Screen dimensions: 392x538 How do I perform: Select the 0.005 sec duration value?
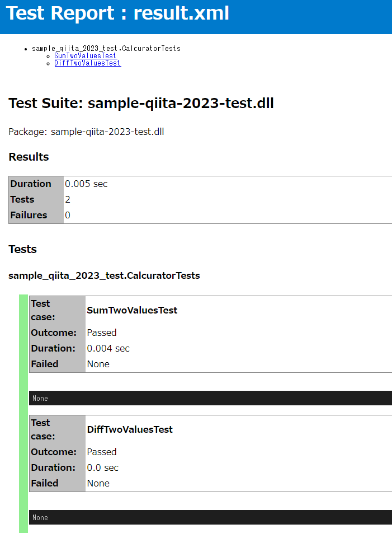86,184
